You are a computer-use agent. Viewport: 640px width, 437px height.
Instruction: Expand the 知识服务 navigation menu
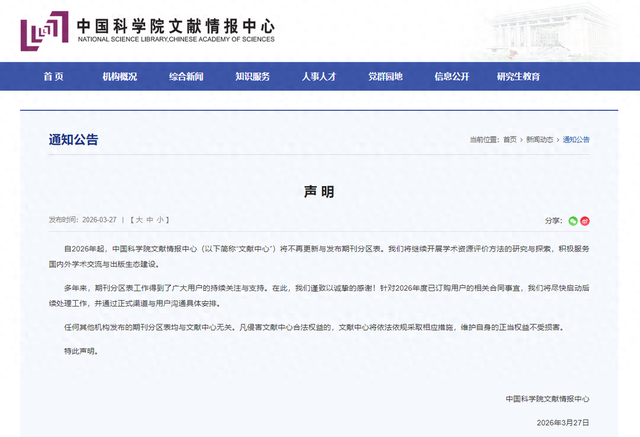[252, 76]
